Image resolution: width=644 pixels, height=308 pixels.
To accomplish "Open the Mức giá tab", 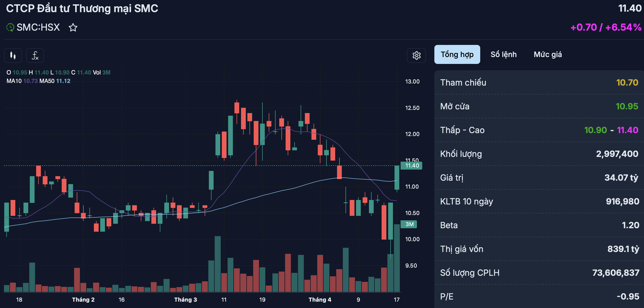I will (x=547, y=55).
